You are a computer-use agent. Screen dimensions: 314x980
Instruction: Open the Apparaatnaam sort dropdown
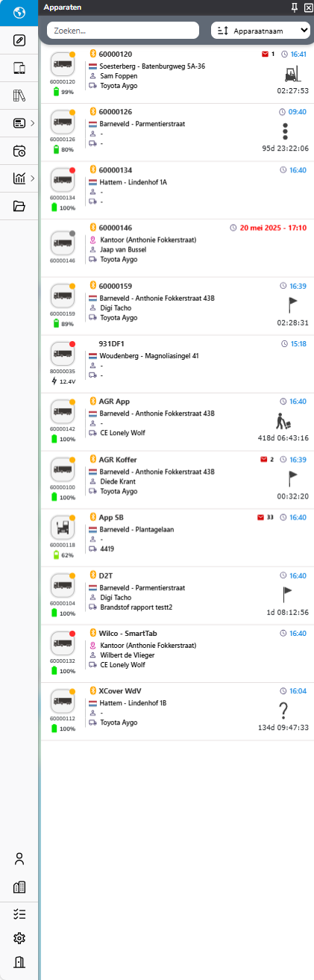pyautogui.click(x=261, y=30)
